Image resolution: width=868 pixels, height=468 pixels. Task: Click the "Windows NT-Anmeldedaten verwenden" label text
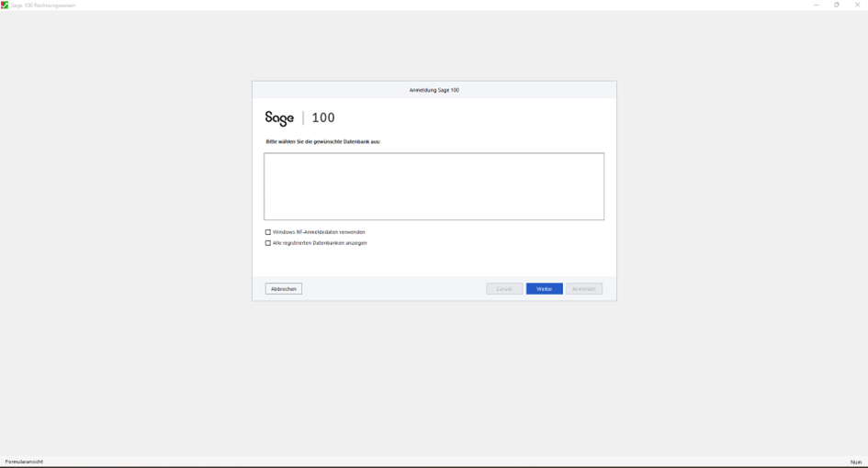[x=319, y=232]
